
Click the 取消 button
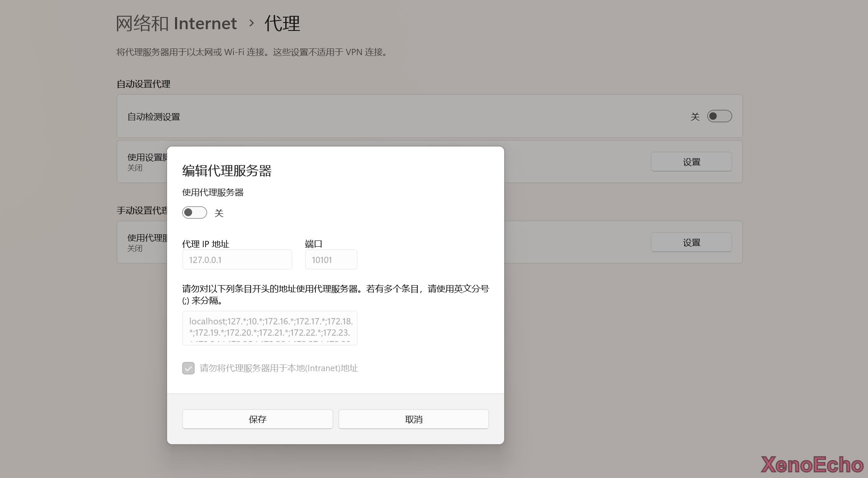[414, 419]
